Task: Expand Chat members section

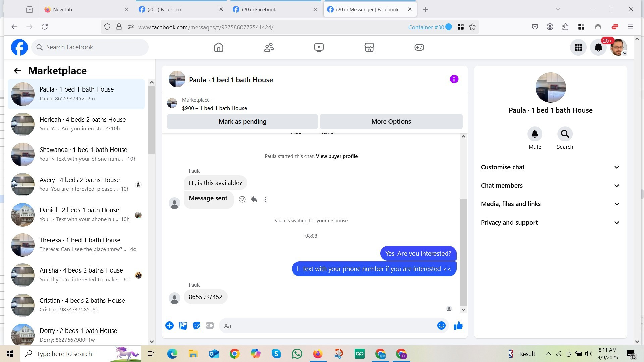Action: 550,186
